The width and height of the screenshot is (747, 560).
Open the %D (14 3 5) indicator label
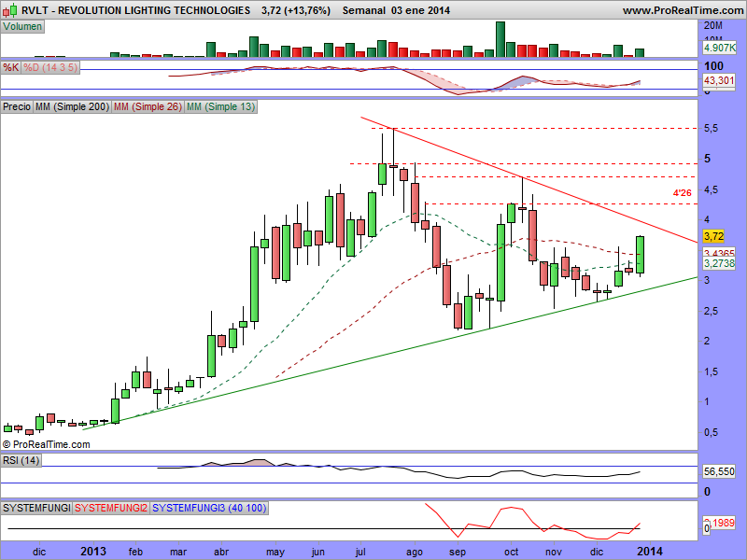tap(50, 67)
